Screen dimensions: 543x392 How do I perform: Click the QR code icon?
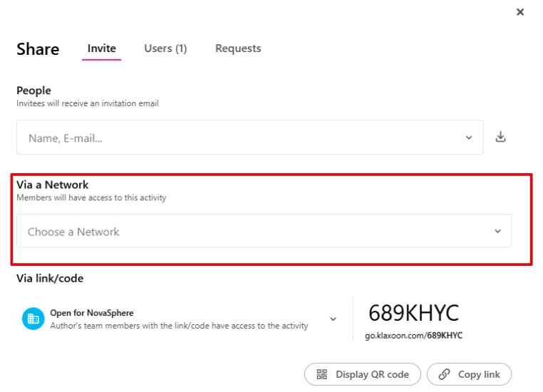point(321,374)
